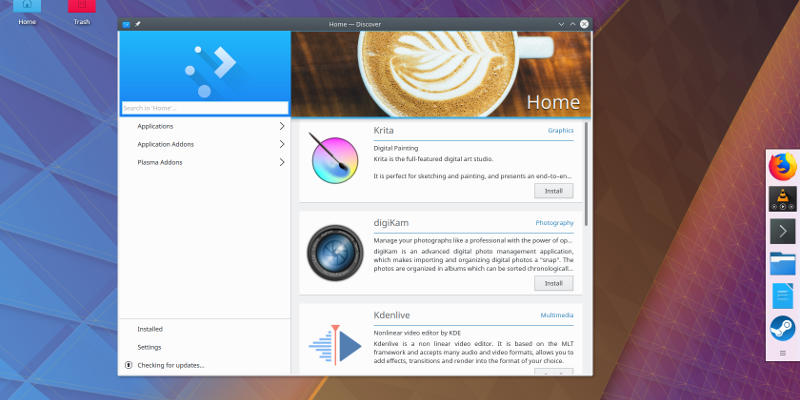Open the digiKam camera lens icon
This screenshot has width=800, height=400.
pos(335,253)
